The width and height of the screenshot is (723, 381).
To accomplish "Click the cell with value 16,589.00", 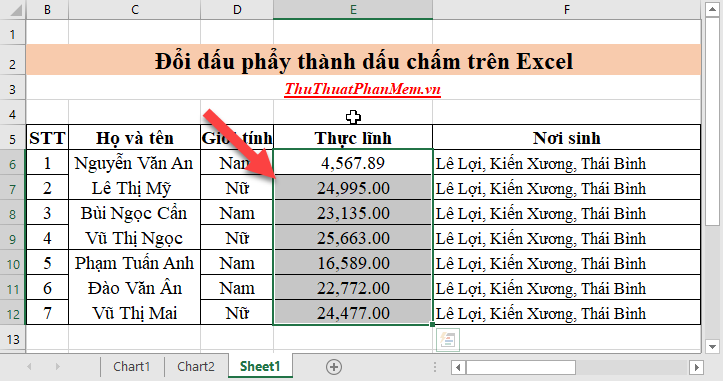I will (x=353, y=262).
